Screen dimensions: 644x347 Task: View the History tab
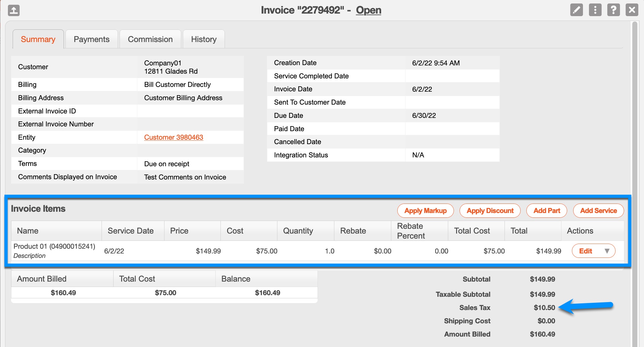pyautogui.click(x=204, y=39)
